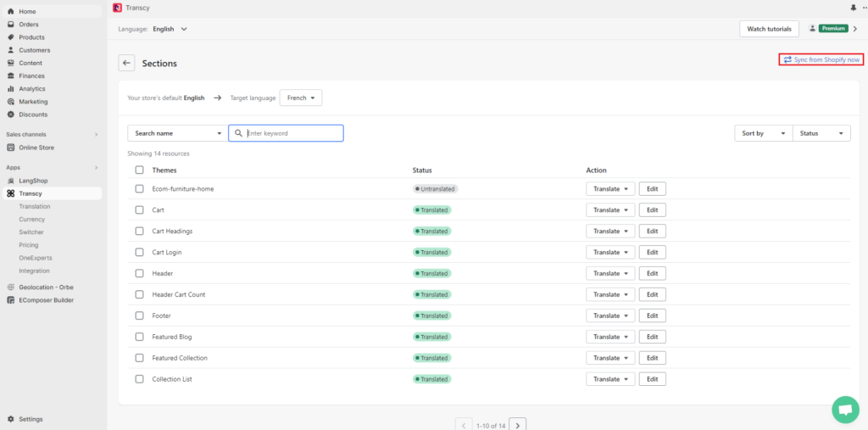The width and height of the screenshot is (868, 430).
Task: Click the Analytics bar chart icon
Action: point(10,89)
